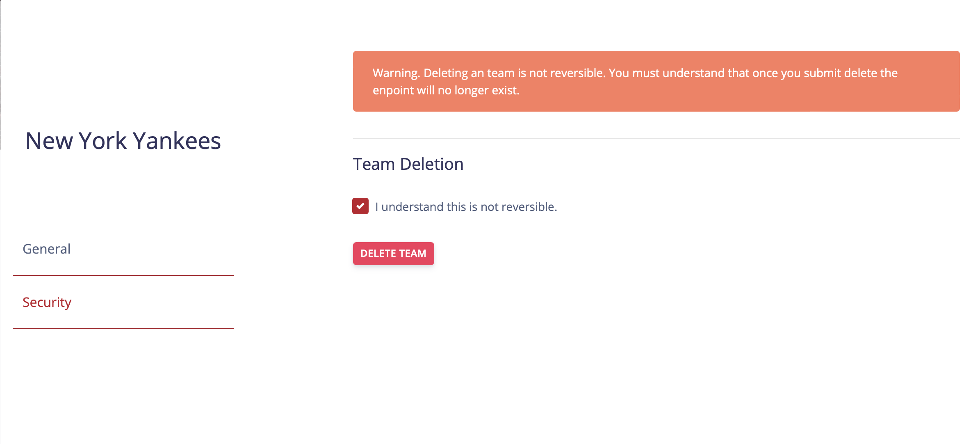Screen dimensions: 980x444
Task: Click 'enpoint will no longer exist' text
Action: pos(446,90)
